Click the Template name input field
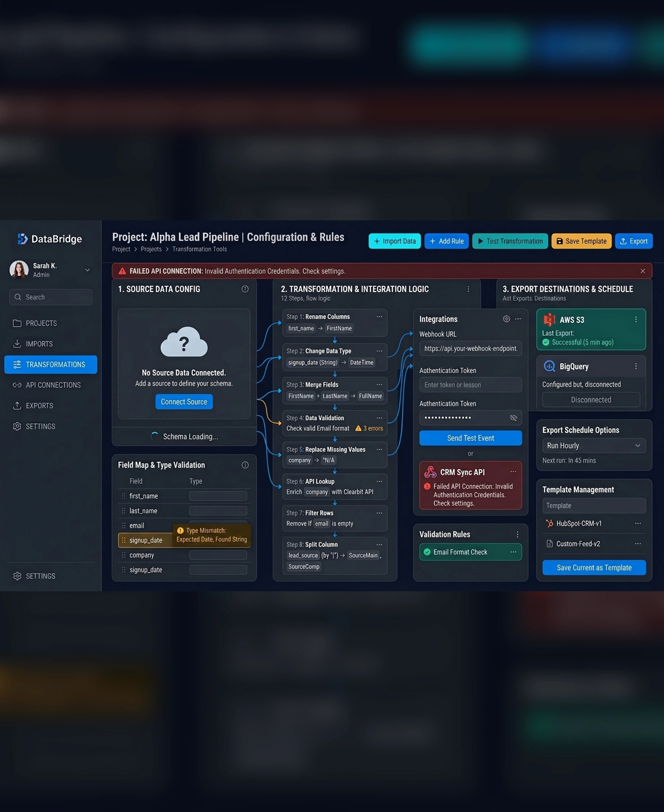664x812 pixels. point(594,506)
